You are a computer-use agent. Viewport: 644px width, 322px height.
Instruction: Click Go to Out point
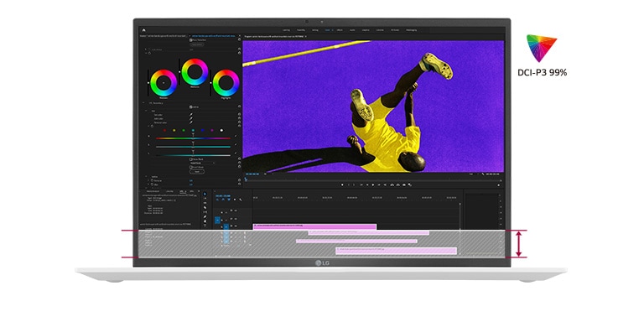point(385,184)
